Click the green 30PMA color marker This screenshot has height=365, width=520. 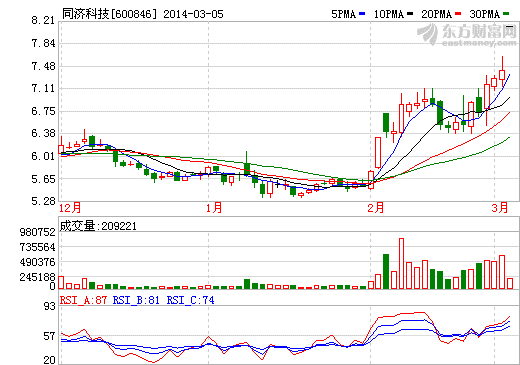click(506, 14)
